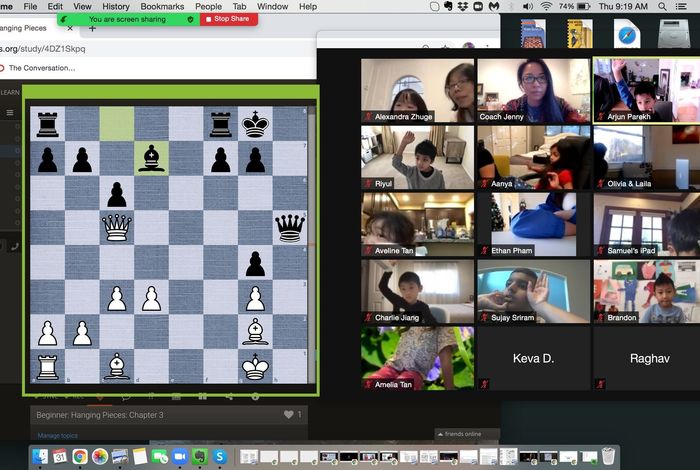Click the highlighted black bishop on board
This screenshot has height=470, width=700.
click(151, 158)
